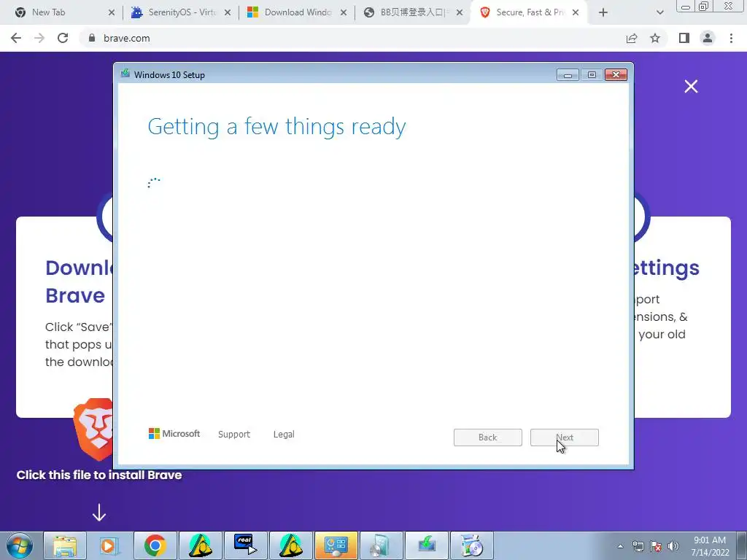This screenshot has width=747, height=560.
Task: Close the Download Windows tab
Action: 344,13
